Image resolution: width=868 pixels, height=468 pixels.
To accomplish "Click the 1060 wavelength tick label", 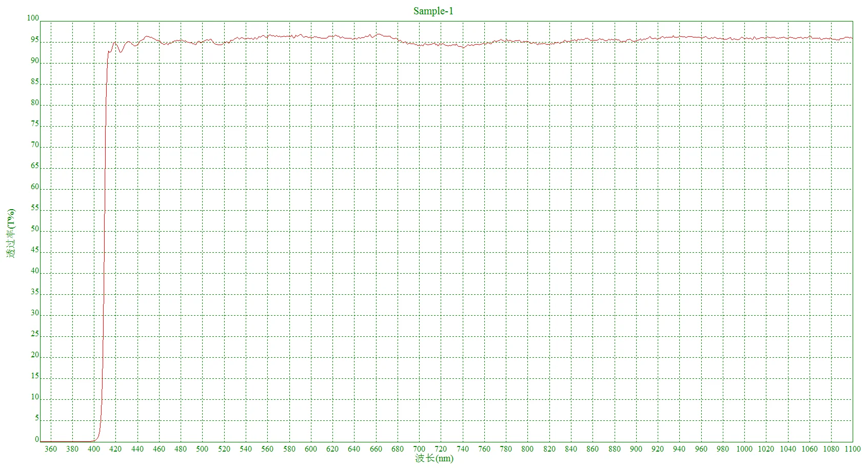I will (x=810, y=449).
